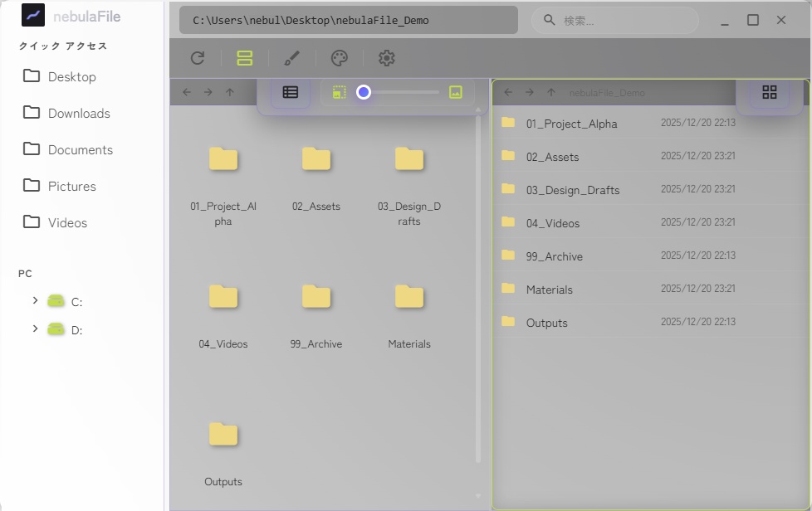The height and width of the screenshot is (511, 812).
Task: Expand the D: drive chevron
Action: [x=35, y=328]
